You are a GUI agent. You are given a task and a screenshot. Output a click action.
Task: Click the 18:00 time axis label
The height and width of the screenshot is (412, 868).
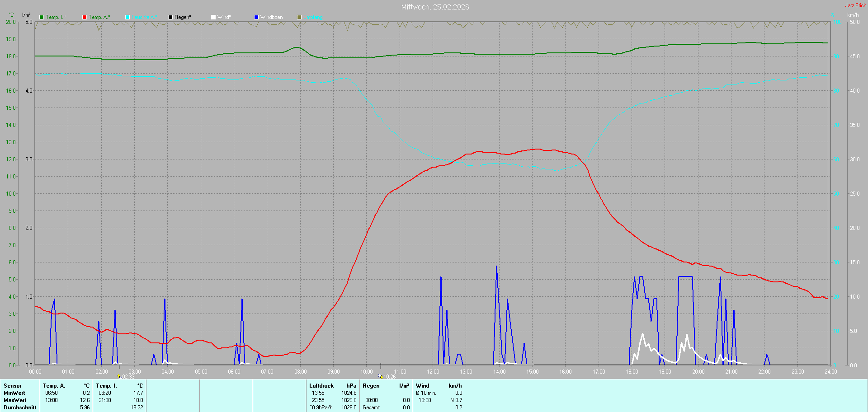click(x=632, y=372)
